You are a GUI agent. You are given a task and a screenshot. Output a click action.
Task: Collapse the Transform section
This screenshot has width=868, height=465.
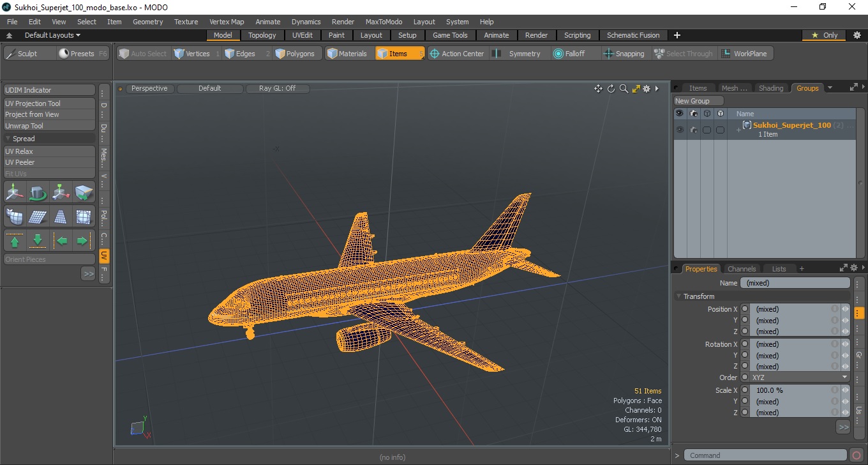click(679, 296)
